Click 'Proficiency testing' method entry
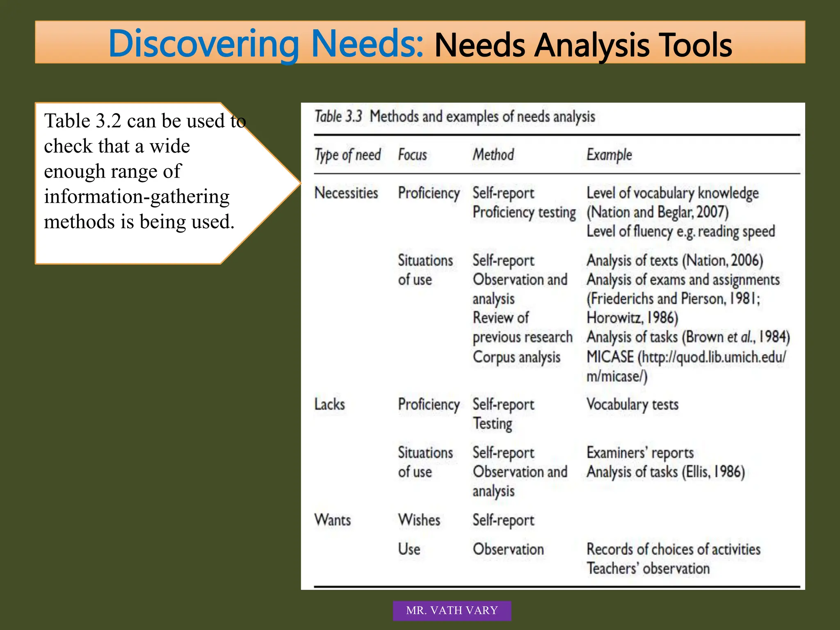Image resolution: width=840 pixels, height=630 pixels. (x=524, y=212)
